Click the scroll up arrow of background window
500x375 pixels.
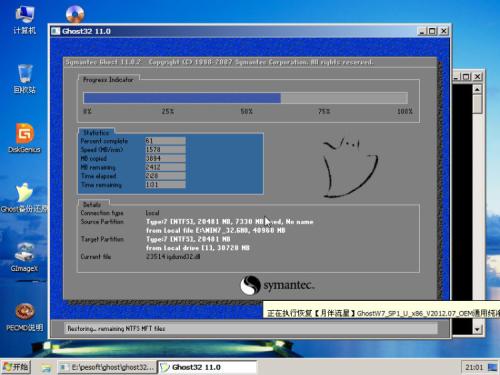477,89
